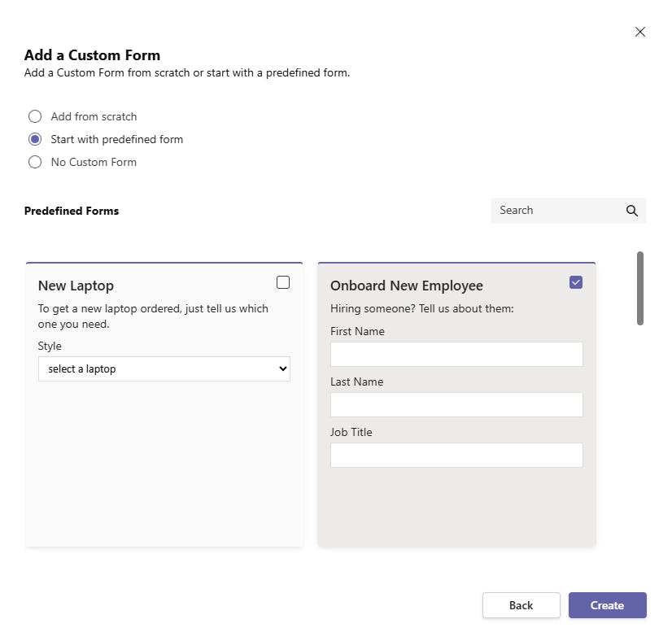This screenshot has width=672, height=641.
Task: Click the Onboard New Employee card title
Action: [407, 286]
